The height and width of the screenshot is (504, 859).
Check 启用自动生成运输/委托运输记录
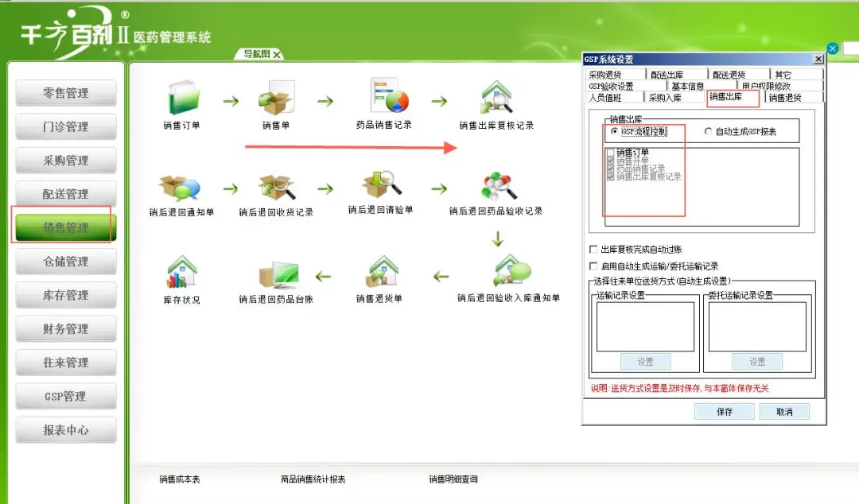click(x=593, y=266)
